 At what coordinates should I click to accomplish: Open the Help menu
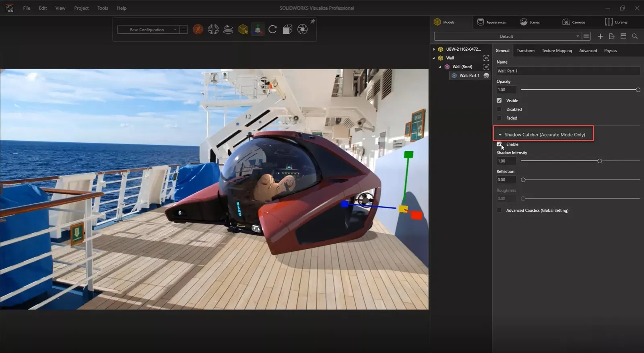[x=122, y=8]
